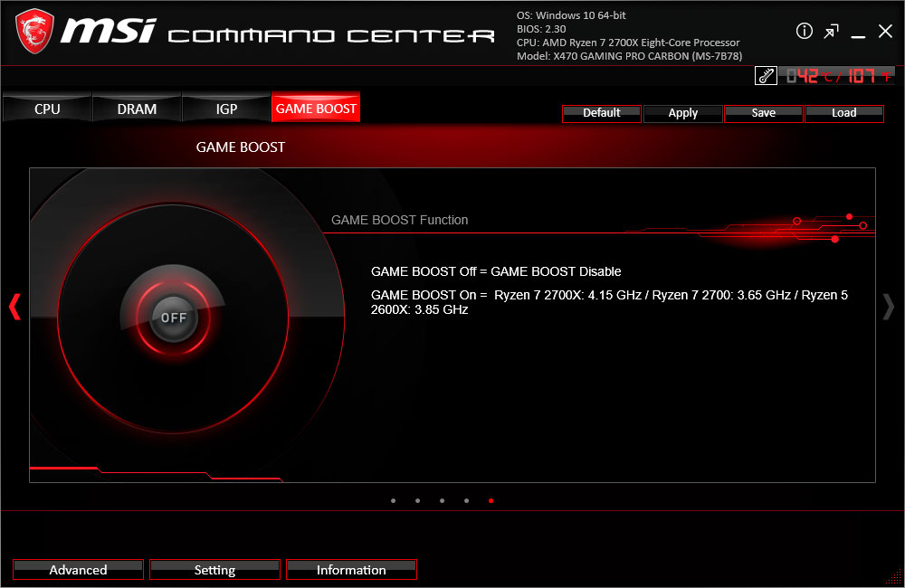Jump to first page indicator dot

pyautogui.click(x=393, y=500)
